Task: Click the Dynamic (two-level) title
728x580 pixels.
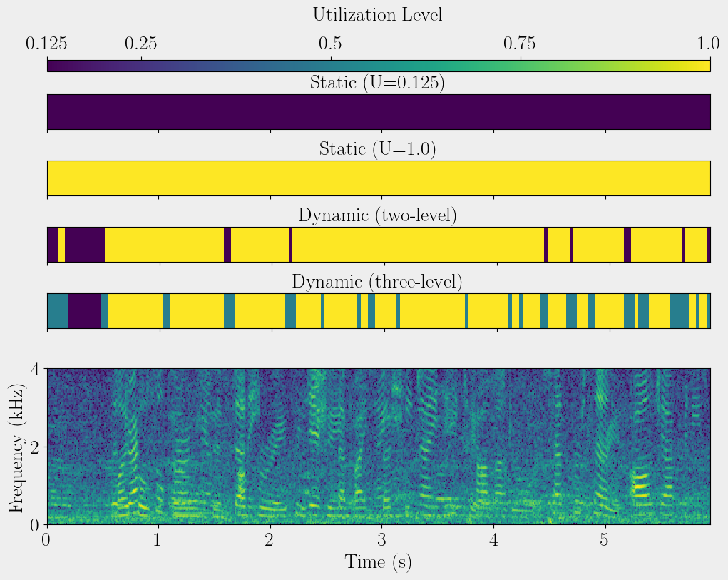Action: click(377, 215)
